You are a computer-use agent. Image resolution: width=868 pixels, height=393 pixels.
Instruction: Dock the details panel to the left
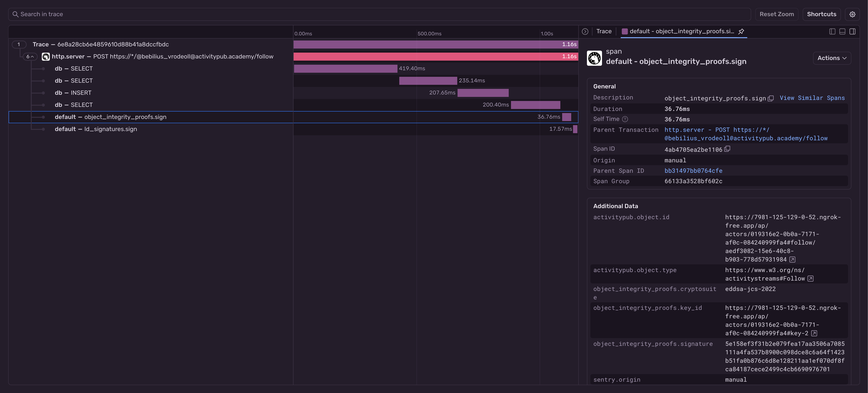pyautogui.click(x=832, y=31)
